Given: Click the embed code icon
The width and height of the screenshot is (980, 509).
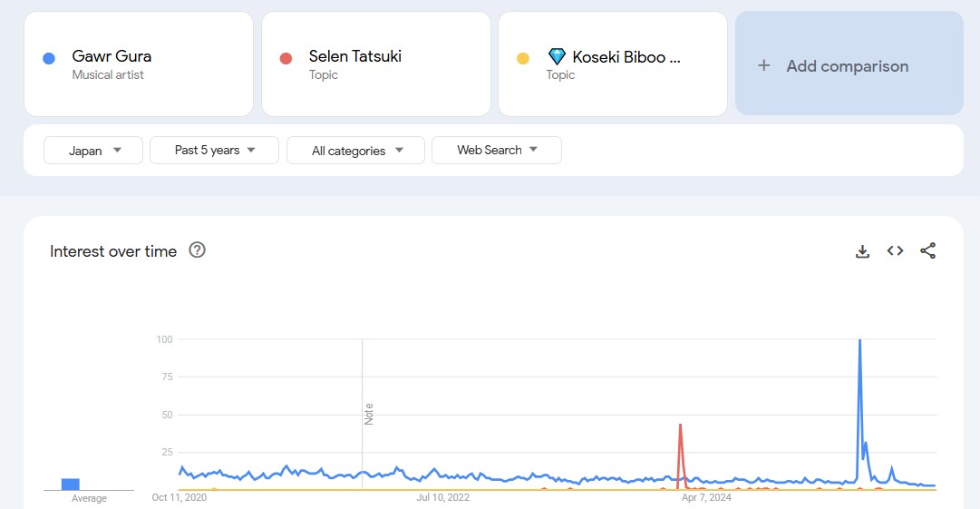Looking at the screenshot, I should pyautogui.click(x=895, y=251).
